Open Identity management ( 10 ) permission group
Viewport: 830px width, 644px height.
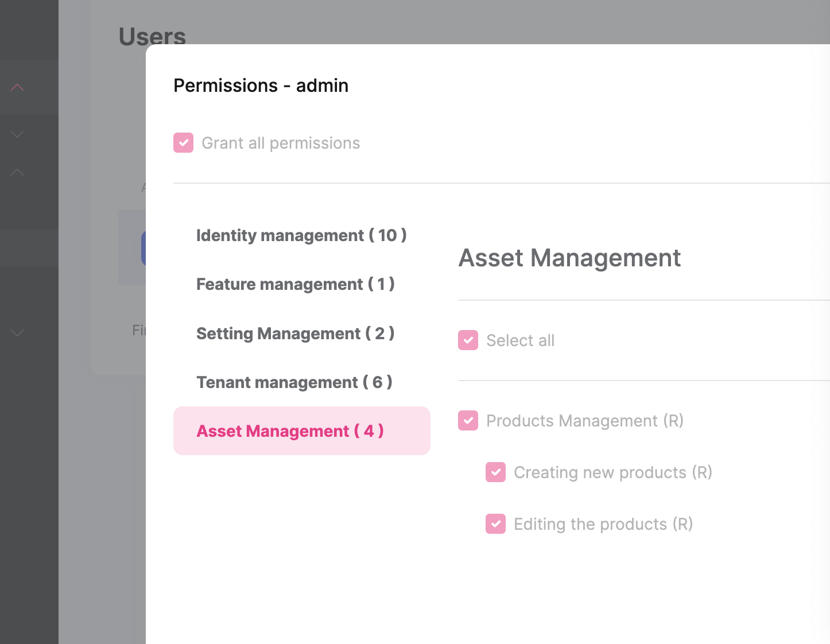coord(302,235)
